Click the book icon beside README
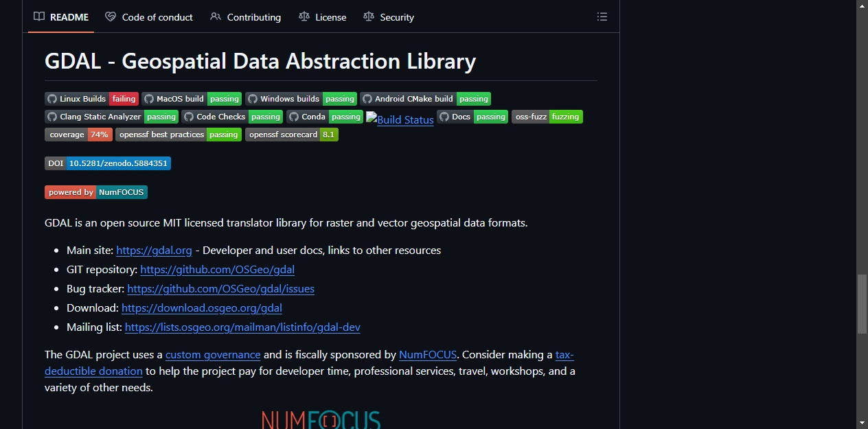Image resolution: width=868 pixels, height=429 pixels. 39,16
